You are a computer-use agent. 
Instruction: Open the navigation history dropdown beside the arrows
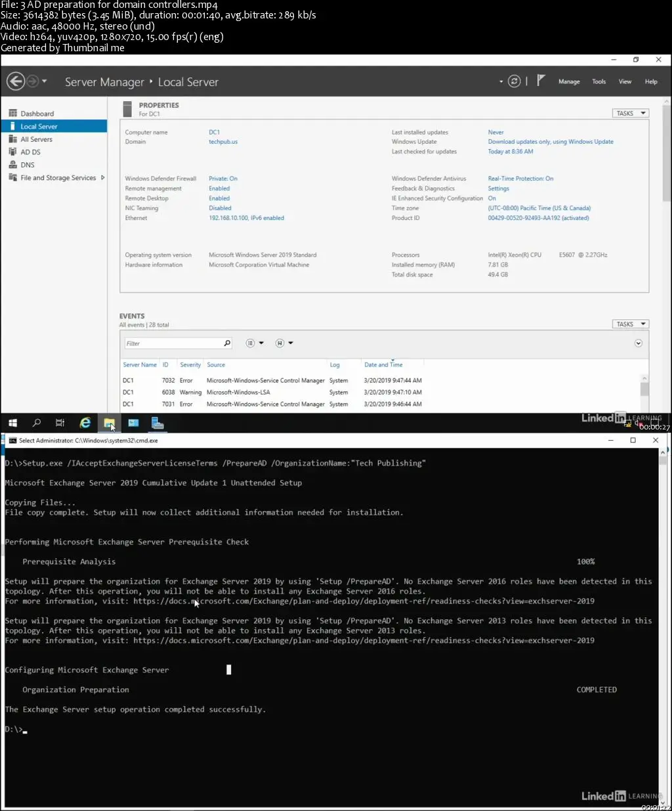tap(45, 81)
